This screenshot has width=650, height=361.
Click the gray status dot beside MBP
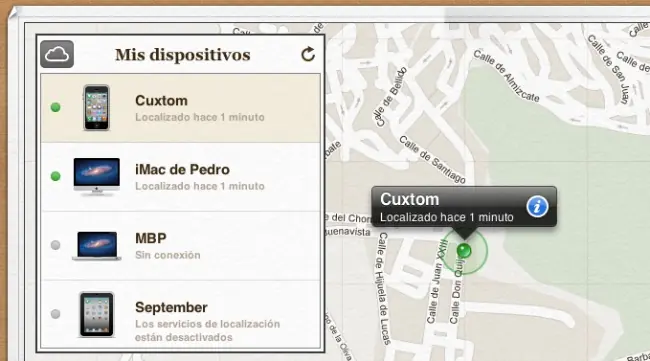(56, 245)
